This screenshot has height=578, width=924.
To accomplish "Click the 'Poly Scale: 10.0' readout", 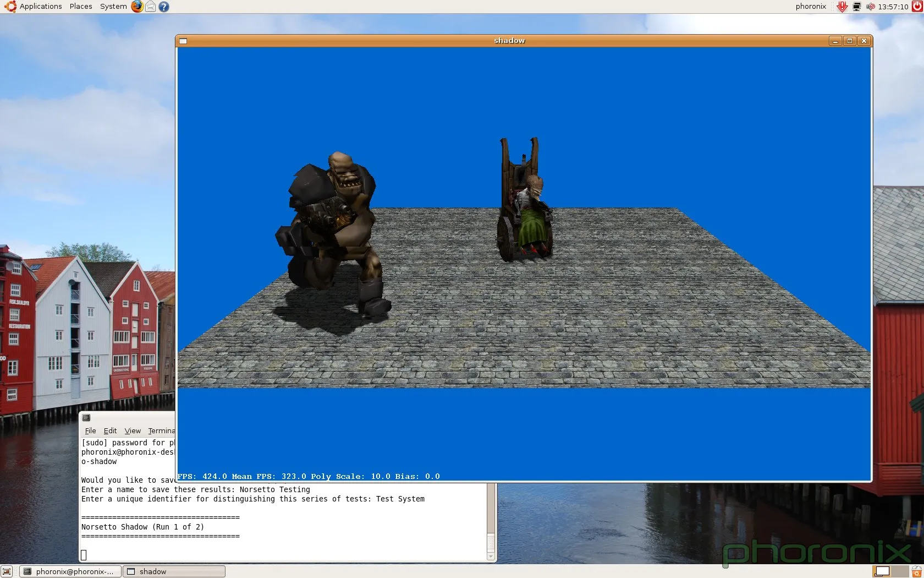I will [x=350, y=477].
